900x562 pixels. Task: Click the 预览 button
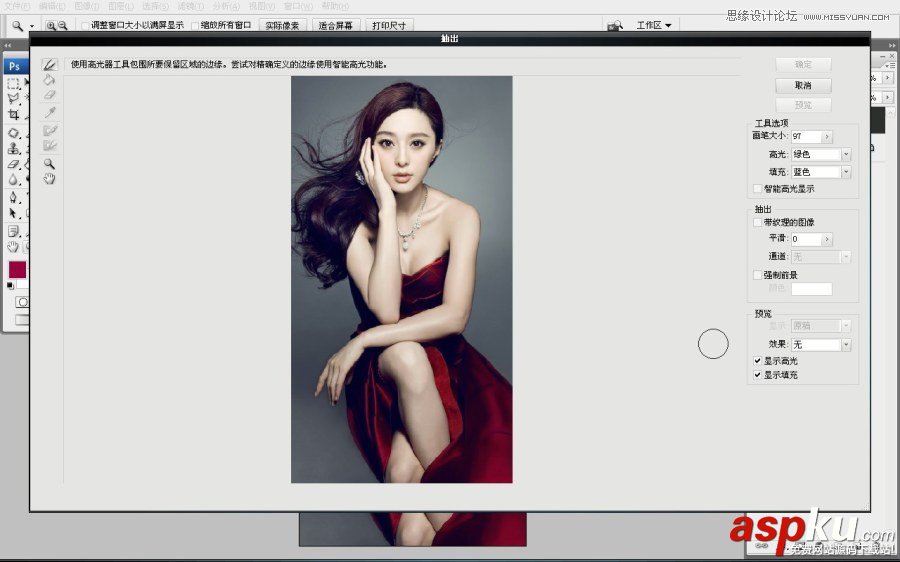[x=803, y=105]
